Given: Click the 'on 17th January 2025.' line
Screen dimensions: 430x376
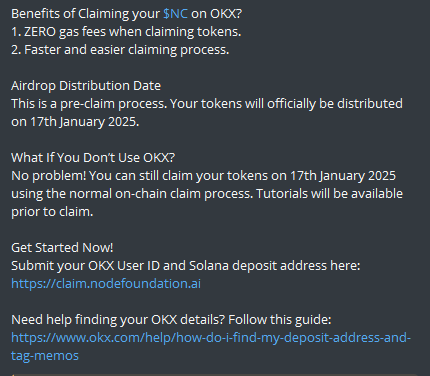Looking at the screenshot, I should (75, 122).
